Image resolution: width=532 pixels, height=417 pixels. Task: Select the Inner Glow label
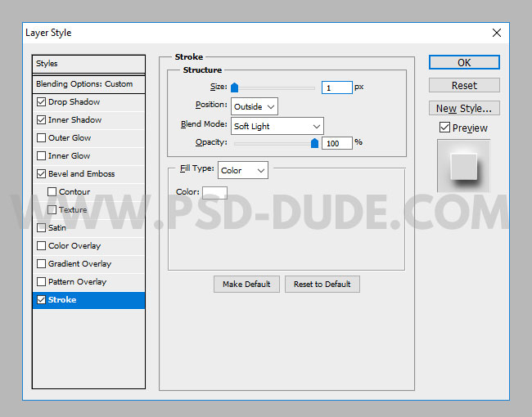(x=70, y=155)
